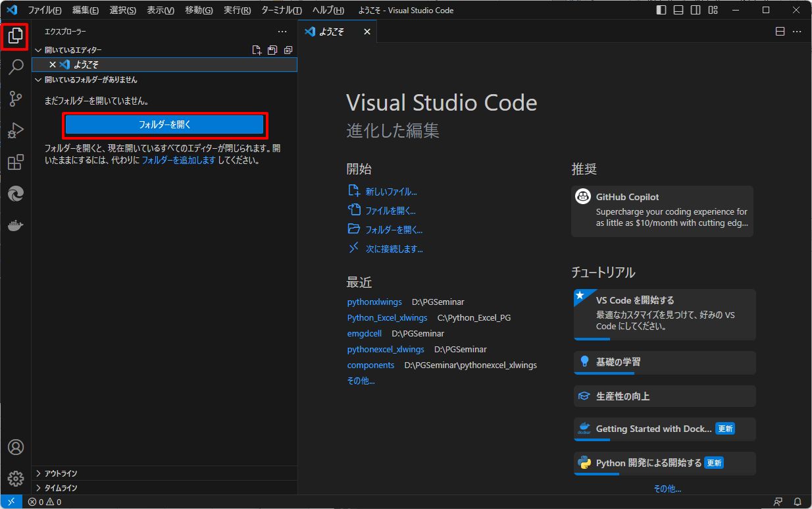Open the ファイル(F) menu

tap(45, 10)
